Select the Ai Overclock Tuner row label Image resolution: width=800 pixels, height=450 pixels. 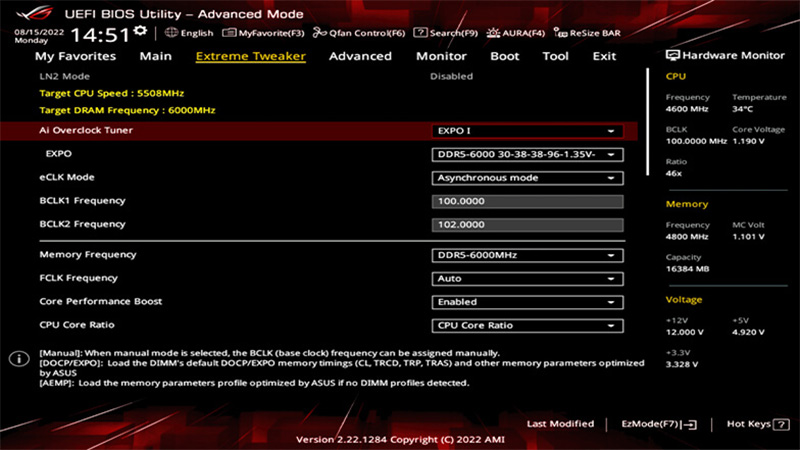coord(86,130)
